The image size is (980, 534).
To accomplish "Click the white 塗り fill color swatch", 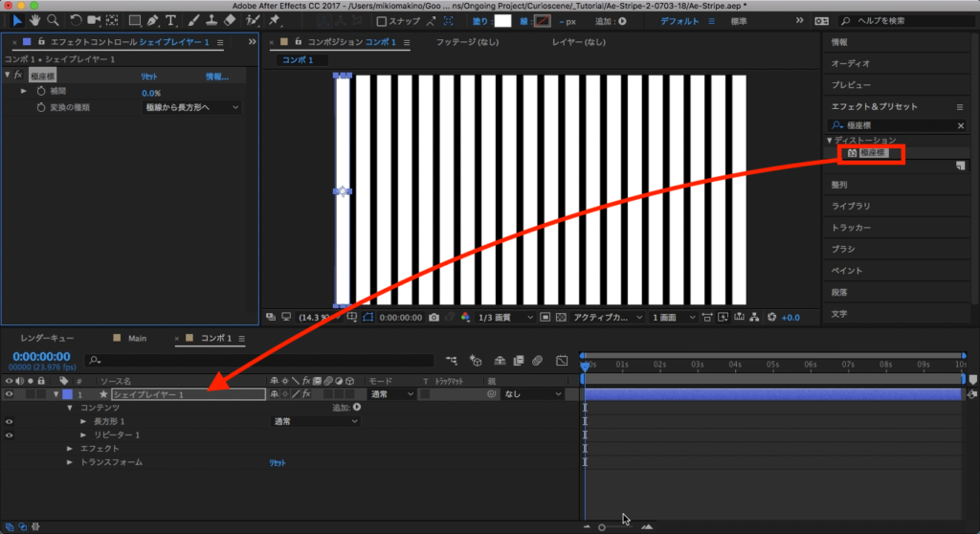I will coord(501,21).
